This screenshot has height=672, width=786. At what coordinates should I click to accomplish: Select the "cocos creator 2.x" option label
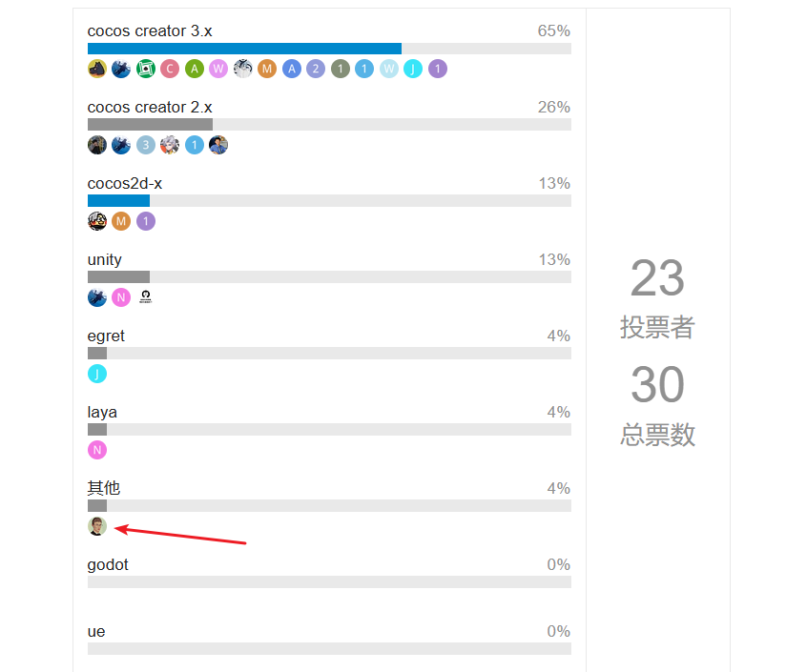point(150,107)
